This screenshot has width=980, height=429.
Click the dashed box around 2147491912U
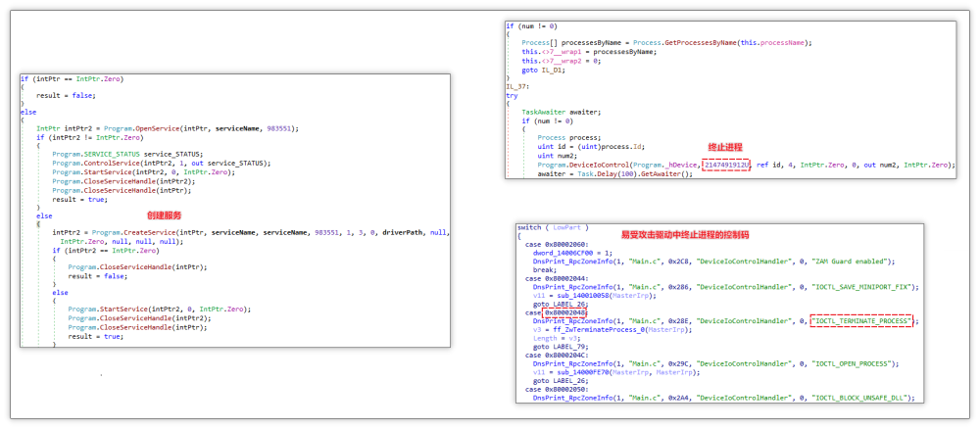726,166
